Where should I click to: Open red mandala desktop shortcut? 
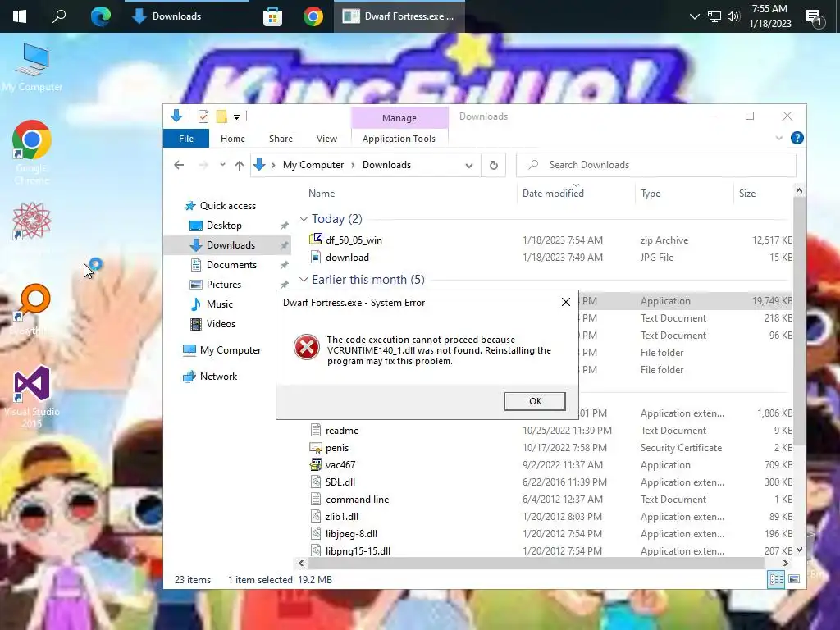[32, 221]
